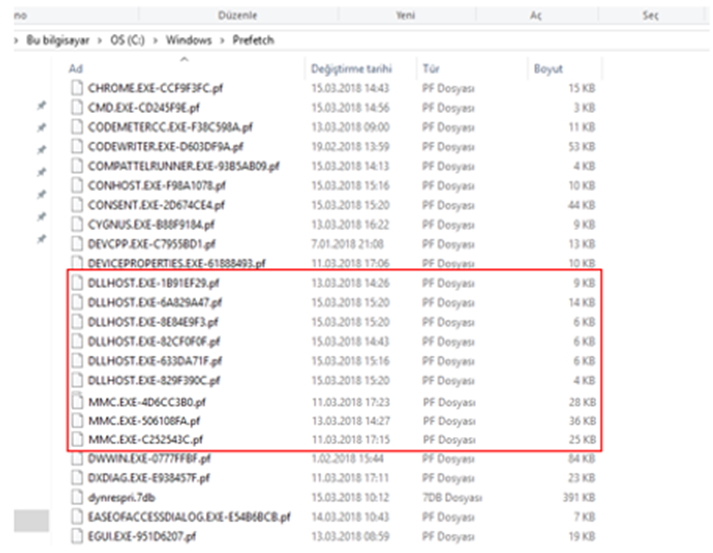This screenshot has height=553, width=713.
Task: Select file name EGUI.EXE-951D6207.pf
Action: [141, 537]
